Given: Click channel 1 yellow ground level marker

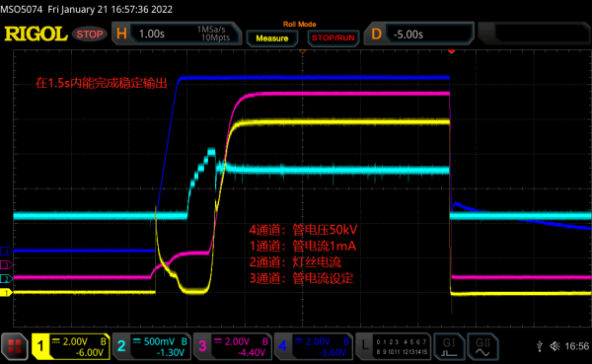Looking at the screenshot, I should pyautogui.click(x=6, y=293).
